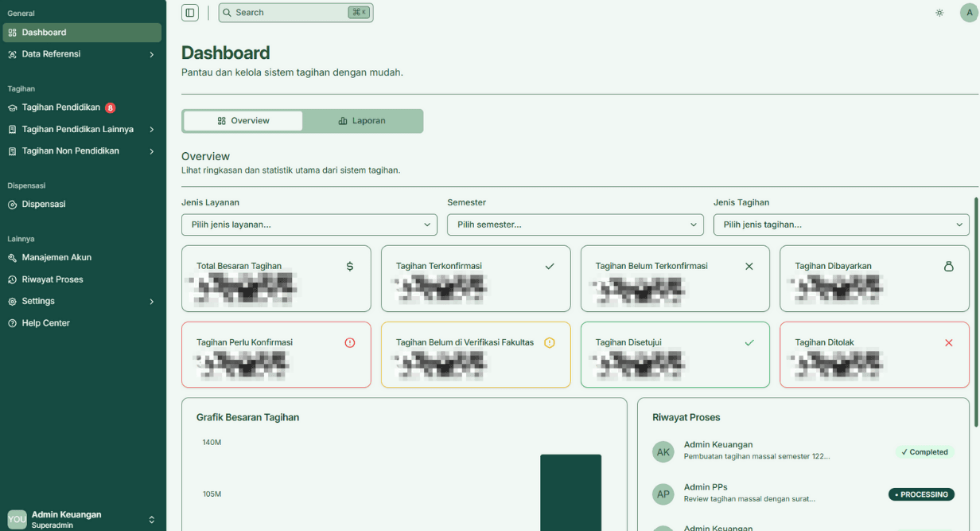Open the Jenis Layanan dropdown

(309, 225)
